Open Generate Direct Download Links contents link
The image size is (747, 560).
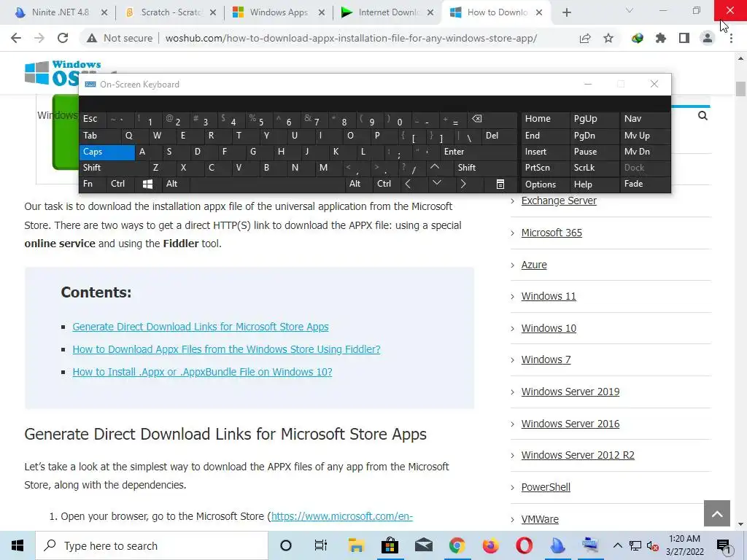201,327
